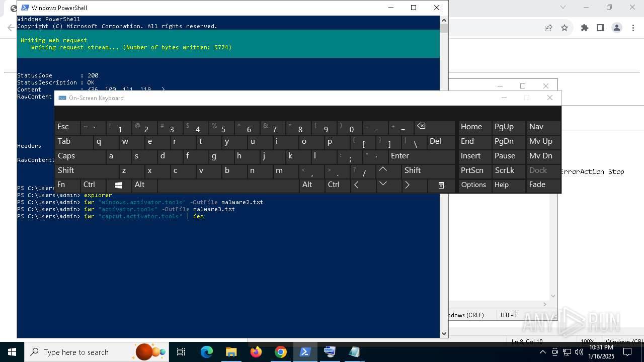This screenshot has height=362, width=644.
Task: Toggle the right Shift key
Action: click(x=428, y=171)
